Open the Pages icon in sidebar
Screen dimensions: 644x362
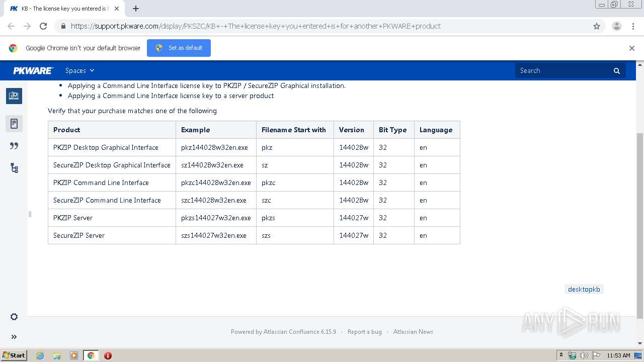14,124
